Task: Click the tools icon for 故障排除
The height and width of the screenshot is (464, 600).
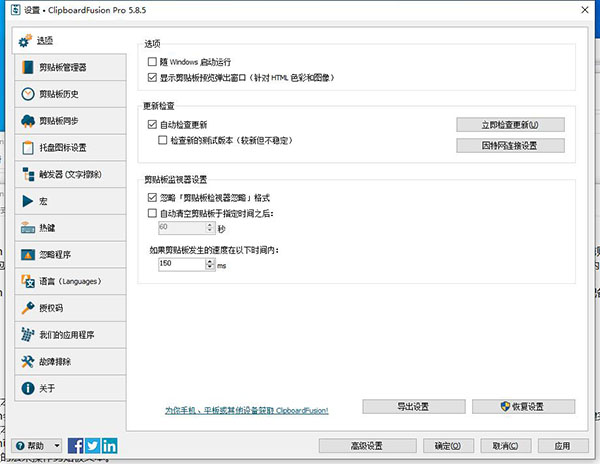Action: point(28,362)
